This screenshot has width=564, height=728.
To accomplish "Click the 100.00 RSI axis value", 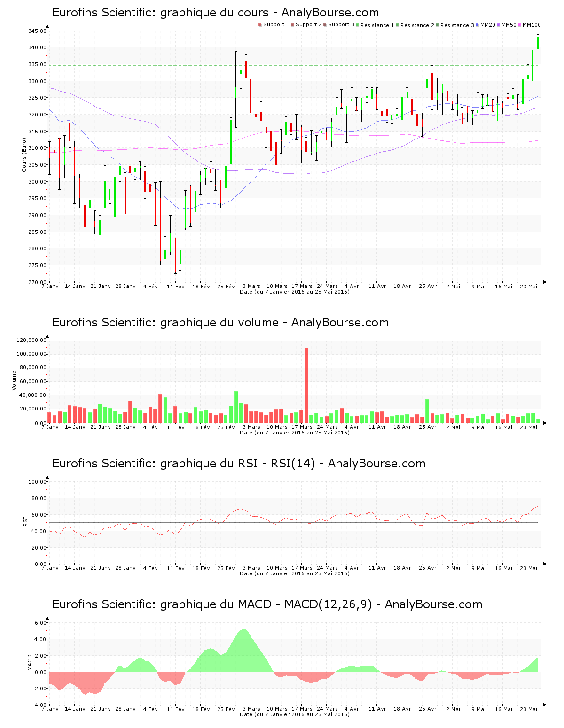I will [x=37, y=482].
